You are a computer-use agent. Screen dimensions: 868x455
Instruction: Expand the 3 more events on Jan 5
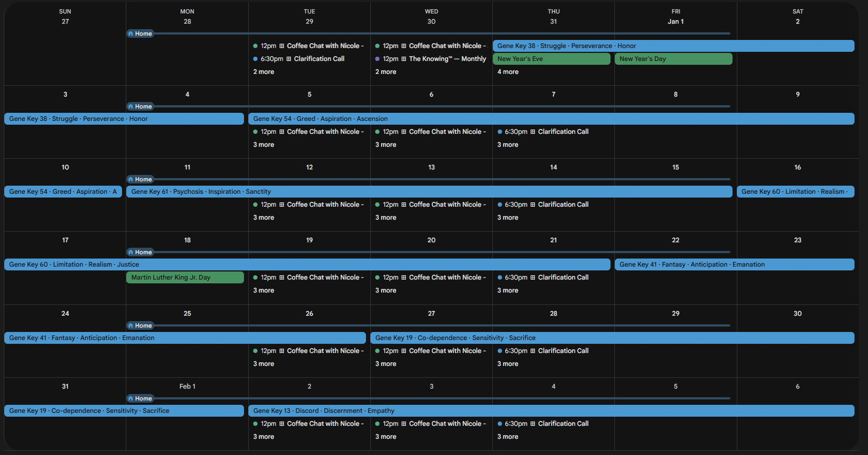263,145
